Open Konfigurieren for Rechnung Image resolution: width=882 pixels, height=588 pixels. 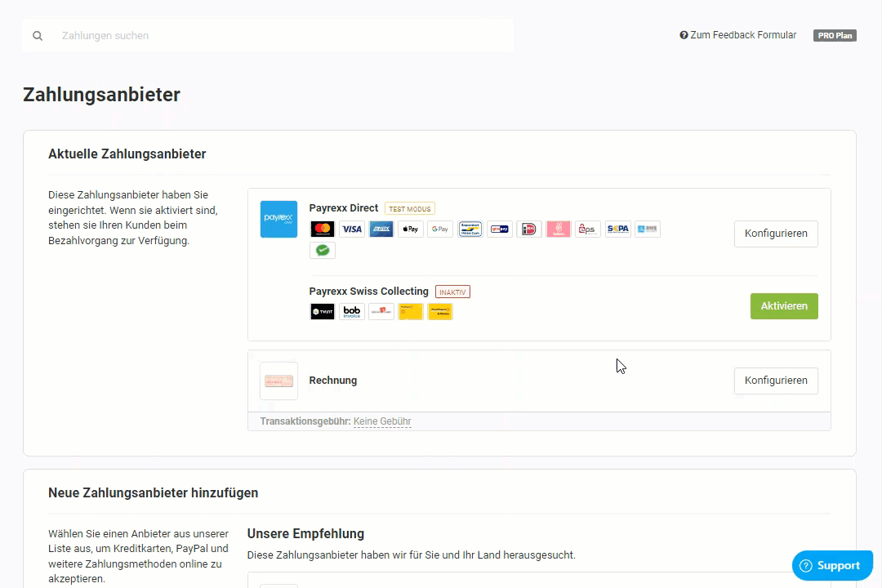pyautogui.click(x=776, y=381)
